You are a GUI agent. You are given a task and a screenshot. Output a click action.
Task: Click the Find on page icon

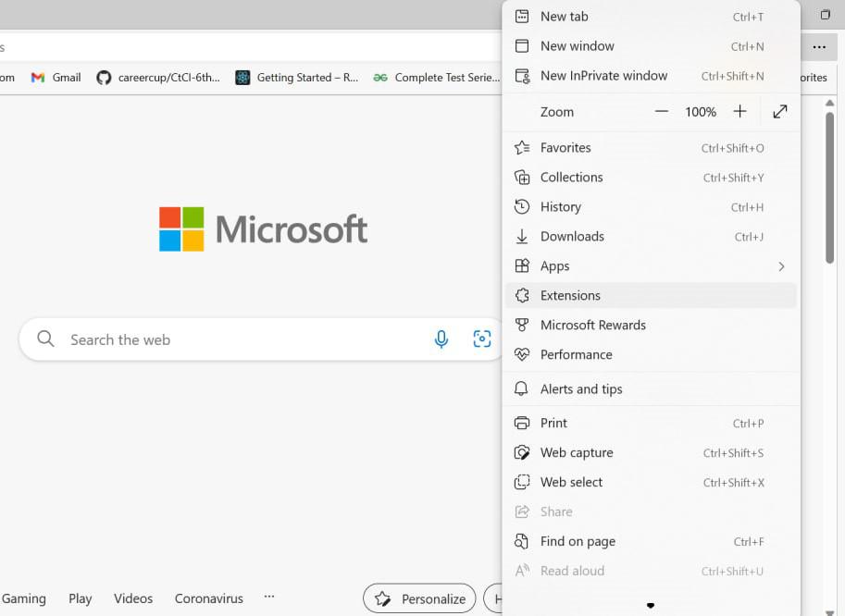coord(521,541)
